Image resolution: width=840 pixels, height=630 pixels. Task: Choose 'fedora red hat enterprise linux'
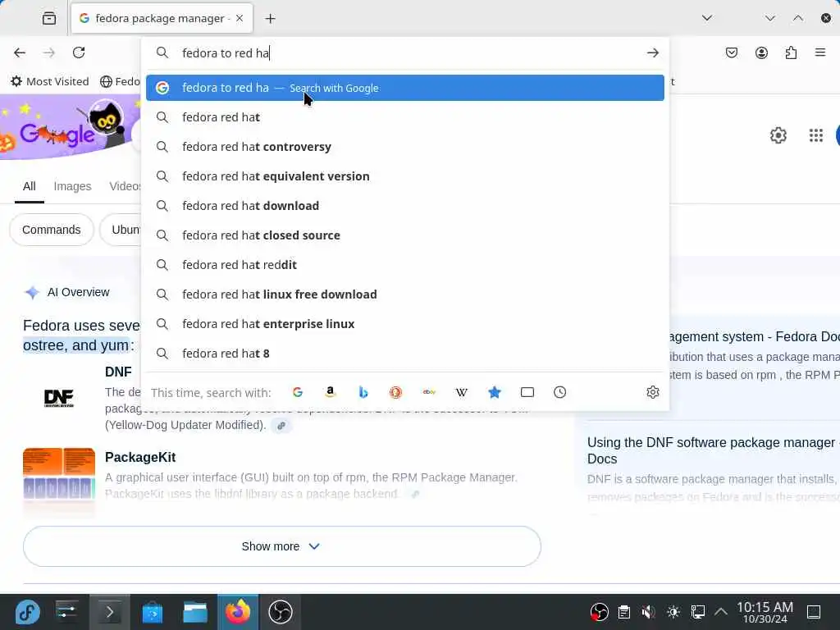(405, 323)
